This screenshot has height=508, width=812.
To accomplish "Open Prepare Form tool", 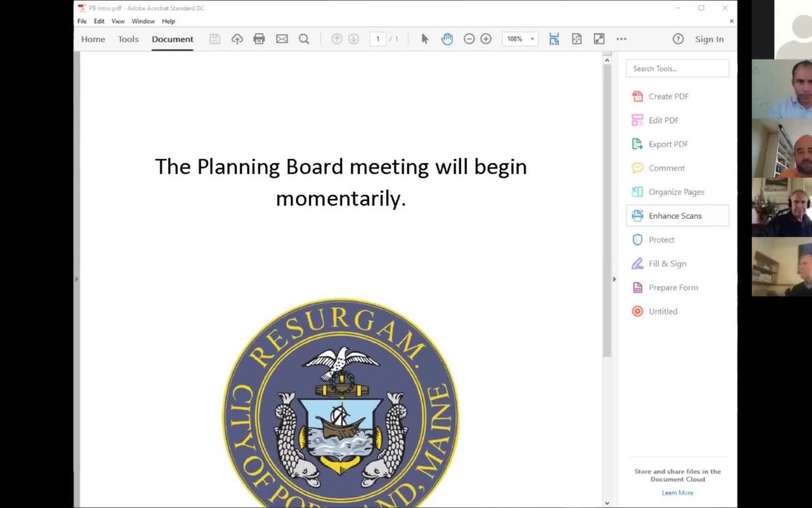I will [x=677, y=287].
